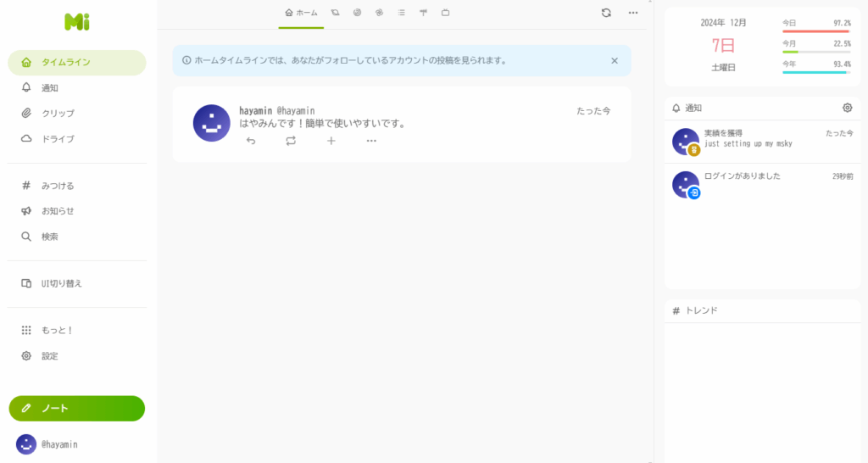Screen dimensions: 868x463
Task: Open the ホーム home timeline tab
Action: [x=301, y=13]
